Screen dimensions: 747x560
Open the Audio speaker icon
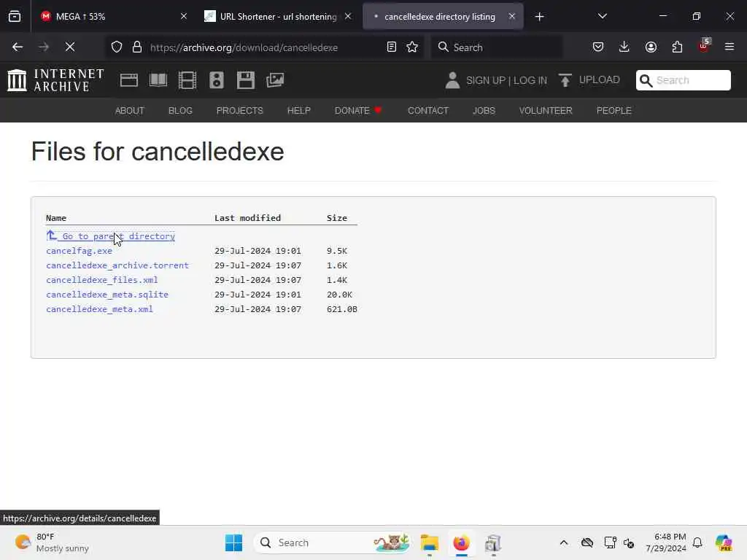click(216, 80)
